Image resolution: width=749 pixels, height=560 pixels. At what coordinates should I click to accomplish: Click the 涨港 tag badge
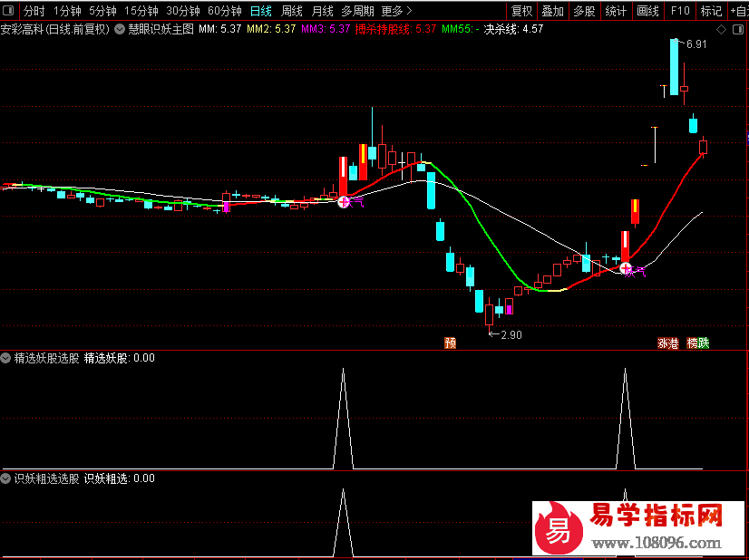[x=667, y=343]
